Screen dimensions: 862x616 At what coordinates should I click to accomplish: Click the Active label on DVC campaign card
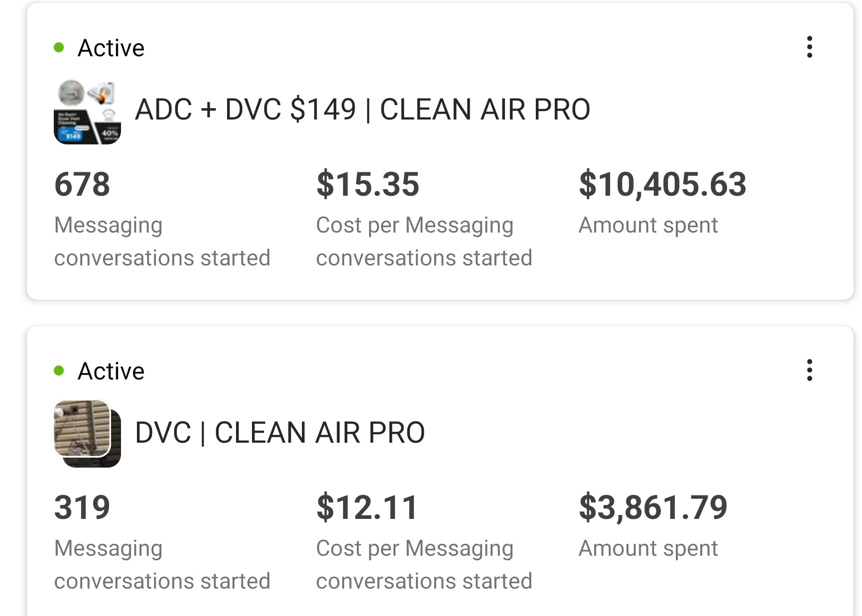111,371
